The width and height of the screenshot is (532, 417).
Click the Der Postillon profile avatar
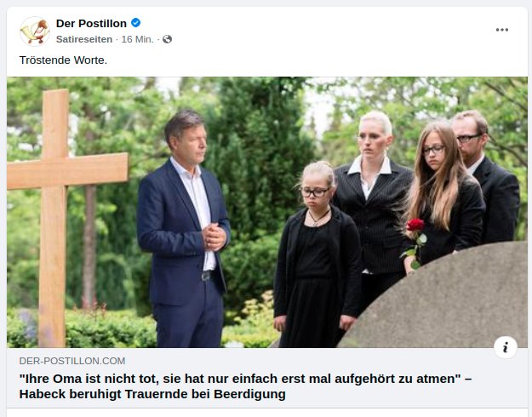34,31
